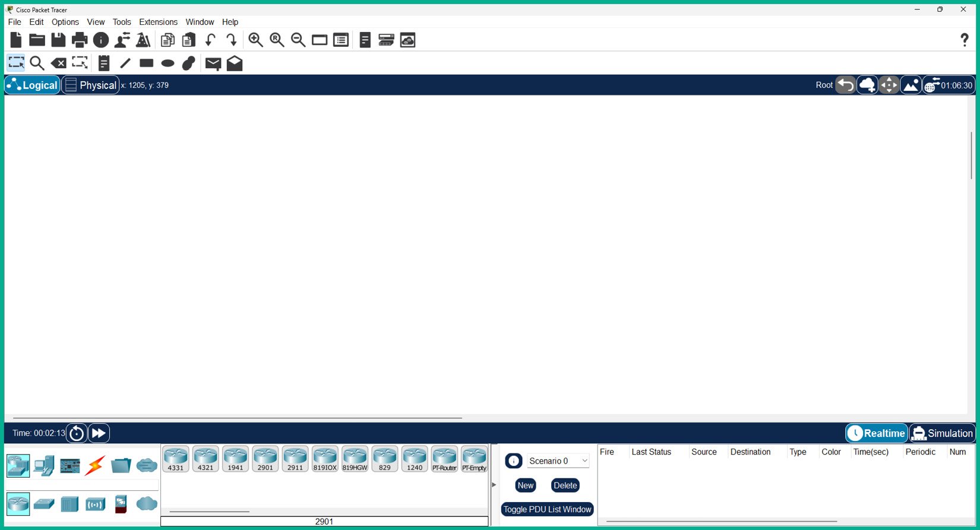Click the Zoom In toolbar icon
Screen dimensions: 980x530
(255, 40)
